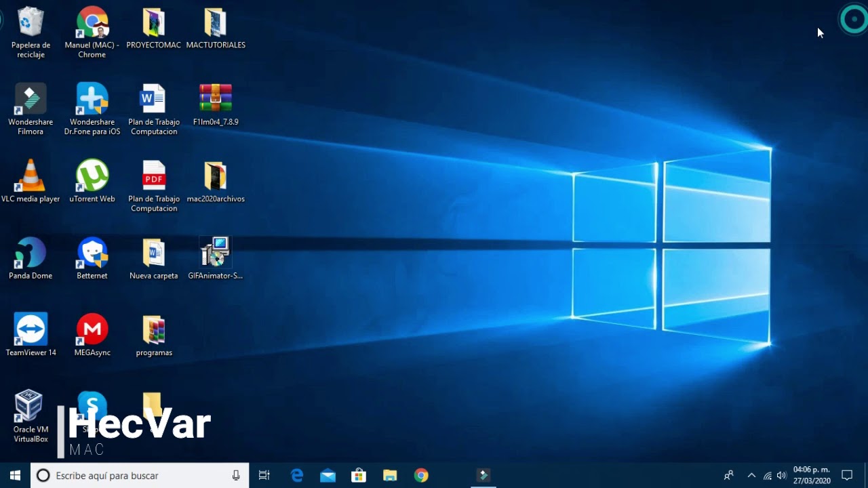Click the 'Escribe aquí para buscar' search box
868x488 pixels.
click(x=140, y=476)
